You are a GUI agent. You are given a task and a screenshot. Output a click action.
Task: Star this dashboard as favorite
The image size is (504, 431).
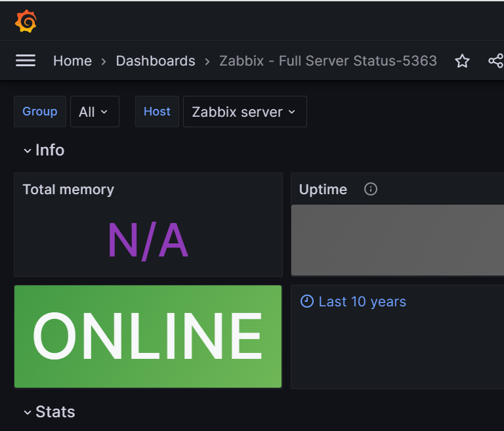[462, 61]
